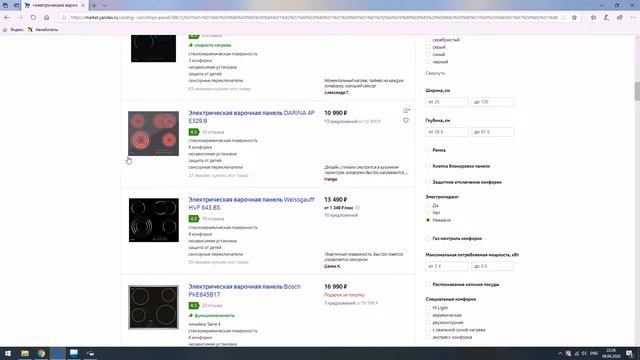
Task: Click the page vertical scrollbar thumb
Action: (x=637, y=91)
